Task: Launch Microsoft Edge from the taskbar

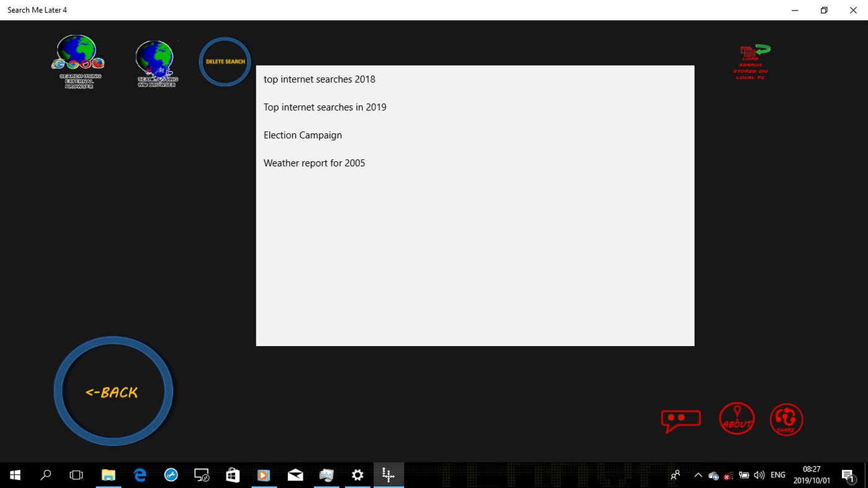Action: coord(139,474)
